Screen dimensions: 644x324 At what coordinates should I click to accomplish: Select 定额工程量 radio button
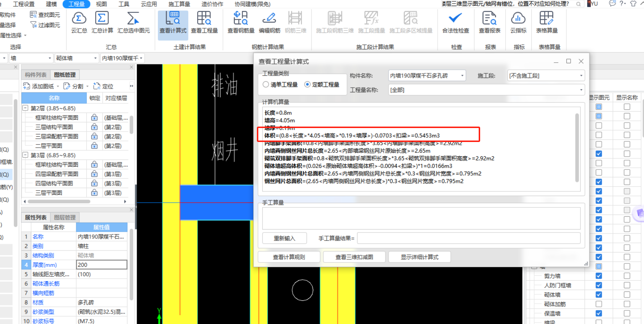(x=307, y=84)
